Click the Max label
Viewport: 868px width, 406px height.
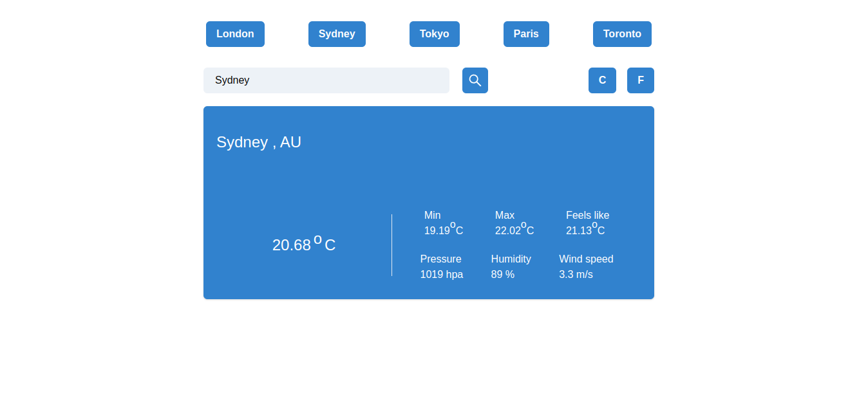tap(505, 216)
